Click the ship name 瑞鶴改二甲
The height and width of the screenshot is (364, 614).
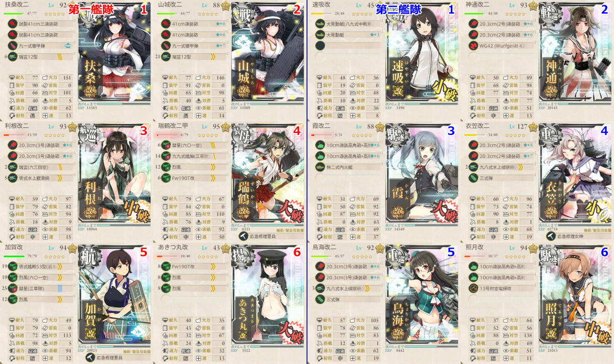tap(174, 125)
